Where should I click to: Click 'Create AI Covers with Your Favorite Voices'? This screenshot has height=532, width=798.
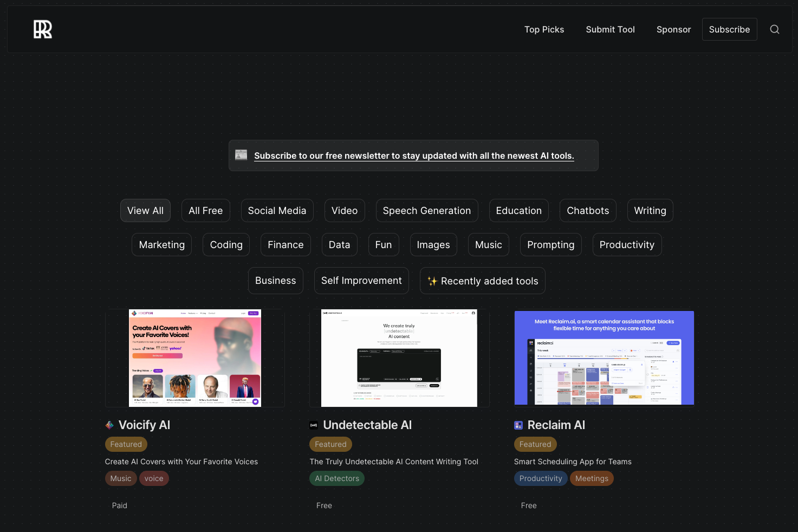(x=181, y=462)
